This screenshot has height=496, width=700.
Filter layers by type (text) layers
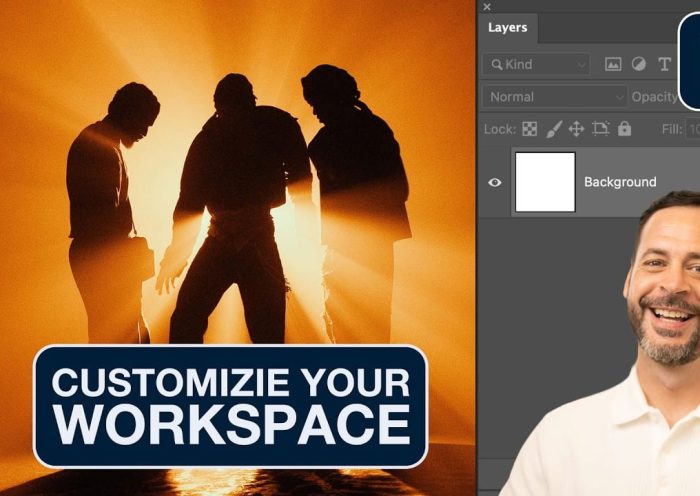[x=664, y=65]
